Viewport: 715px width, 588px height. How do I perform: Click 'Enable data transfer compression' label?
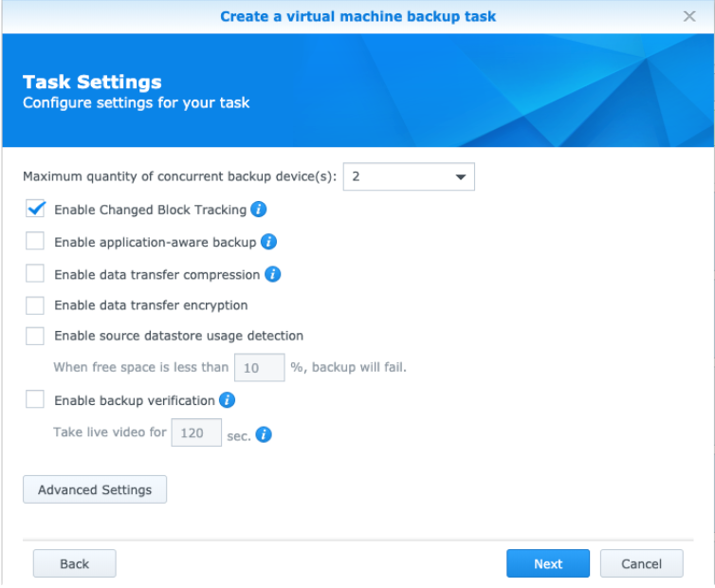pos(156,275)
